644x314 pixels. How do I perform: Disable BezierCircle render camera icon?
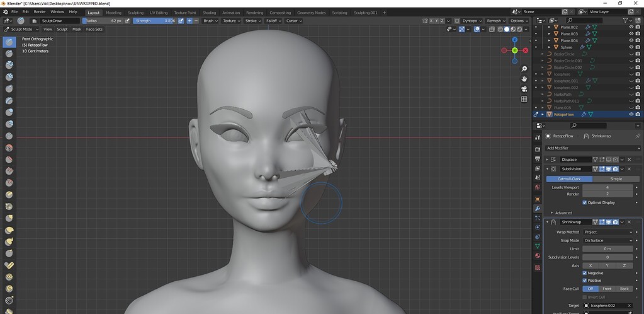(638, 54)
